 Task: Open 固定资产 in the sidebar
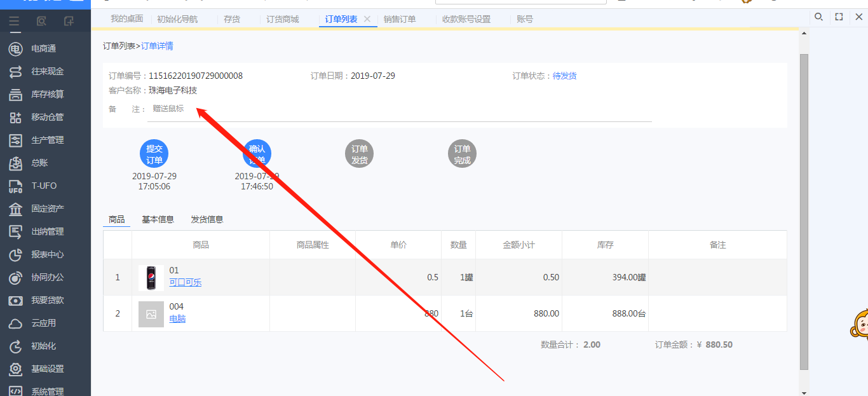pyautogui.click(x=47, y=208)
